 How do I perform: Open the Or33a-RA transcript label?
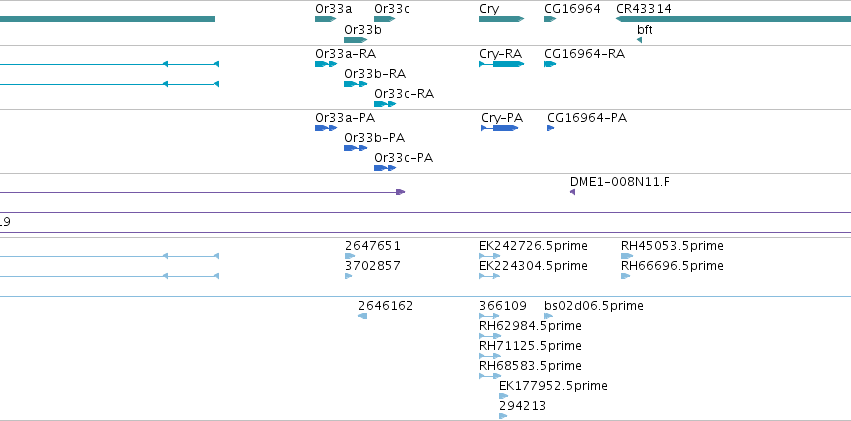tap(346, 54)
